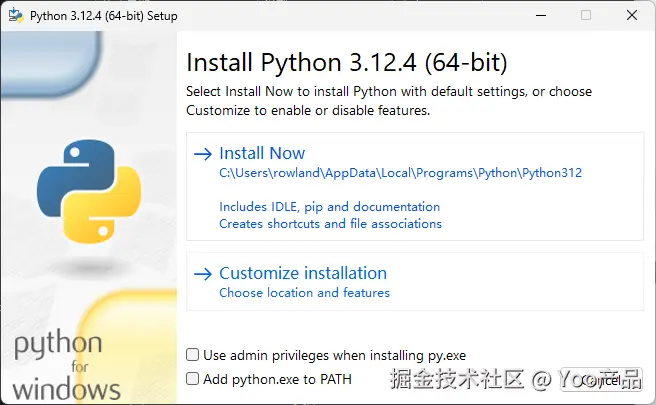This screenshot has height=405, width=656.
Task: Click the arrow icon beside Install Now
Action: click(x=203, y=154)
